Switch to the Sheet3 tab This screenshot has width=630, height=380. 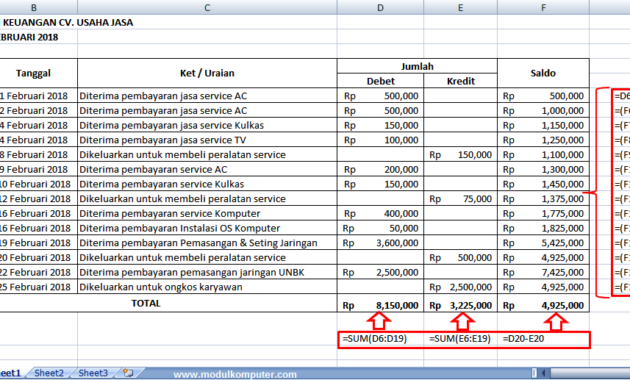coord(93,373)
